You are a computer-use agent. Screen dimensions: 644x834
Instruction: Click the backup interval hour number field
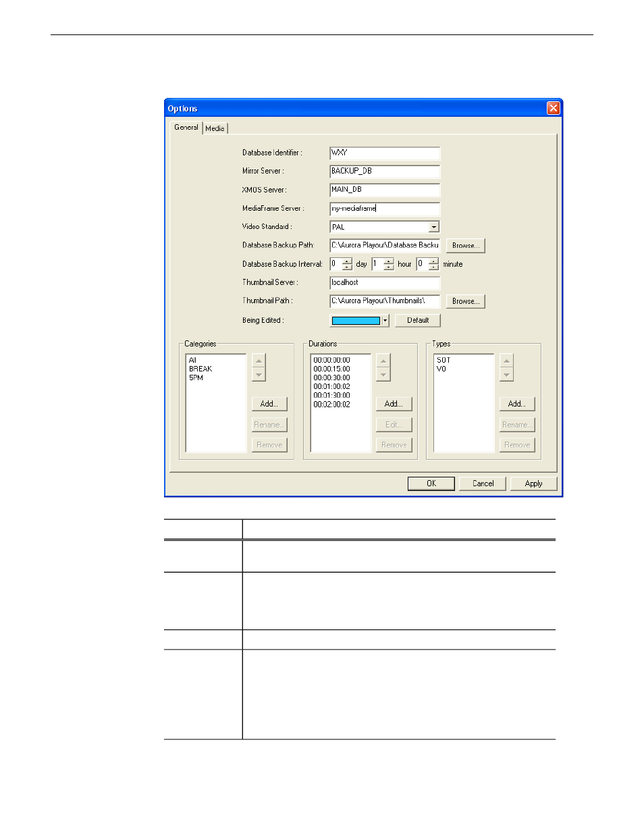(x=377, y=264)
